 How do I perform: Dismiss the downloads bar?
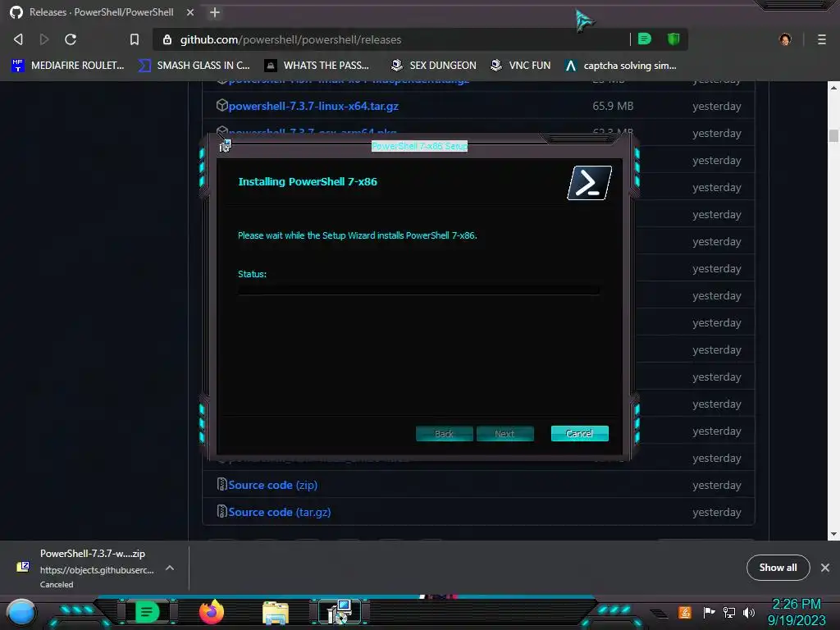pos(825,568)
